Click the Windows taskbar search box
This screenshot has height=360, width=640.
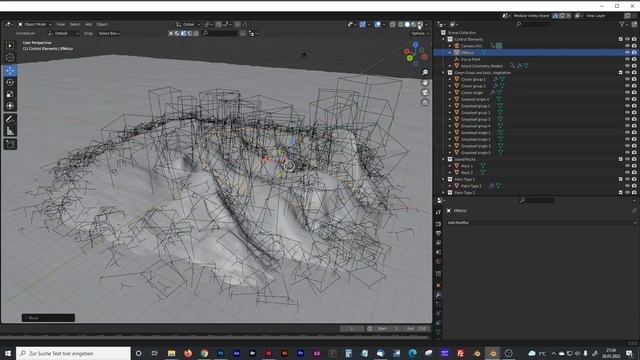(x=73, y=353)
